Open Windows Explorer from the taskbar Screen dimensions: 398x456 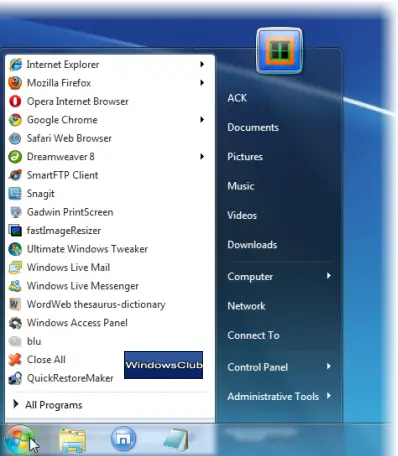[72, 440]
